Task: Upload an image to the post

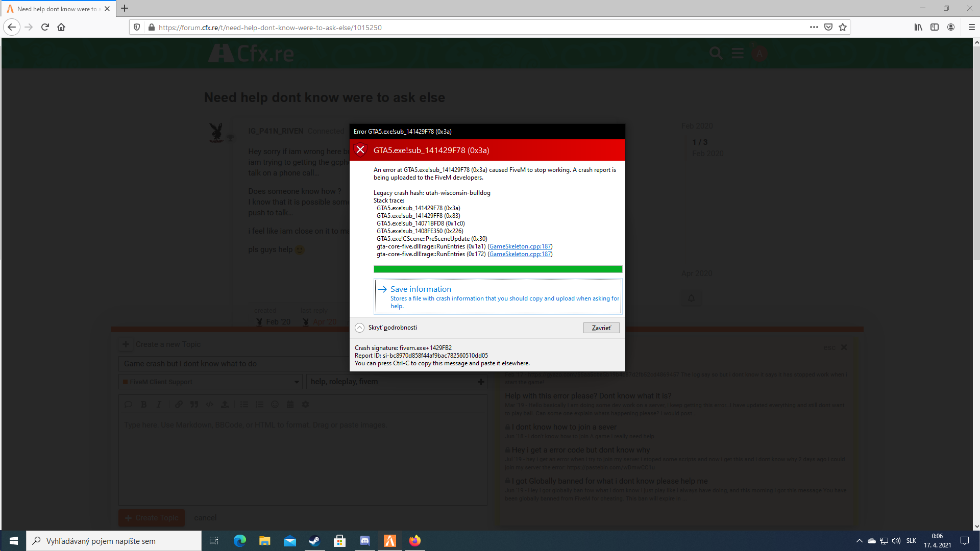Action: [x=225, y=404]
